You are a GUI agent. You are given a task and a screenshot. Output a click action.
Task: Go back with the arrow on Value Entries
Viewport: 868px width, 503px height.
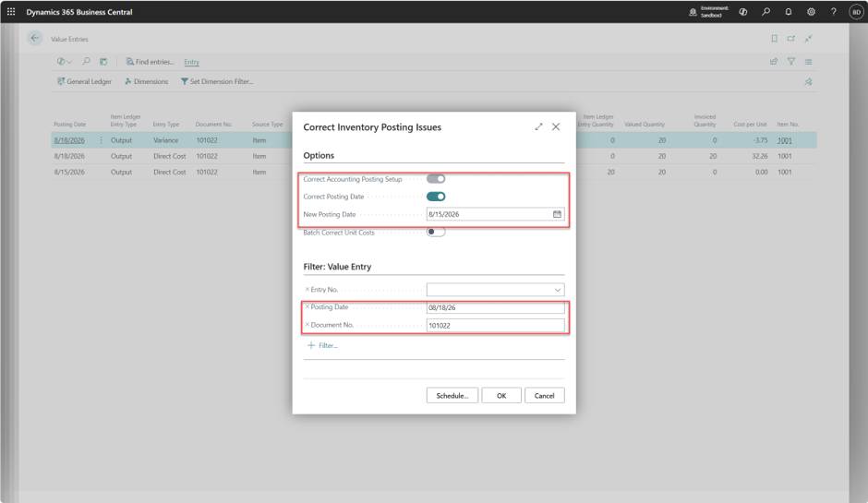coord(35,38)
